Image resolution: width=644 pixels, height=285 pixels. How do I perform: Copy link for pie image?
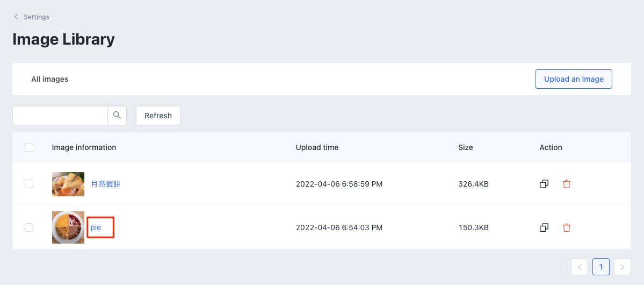pos(544,227)
